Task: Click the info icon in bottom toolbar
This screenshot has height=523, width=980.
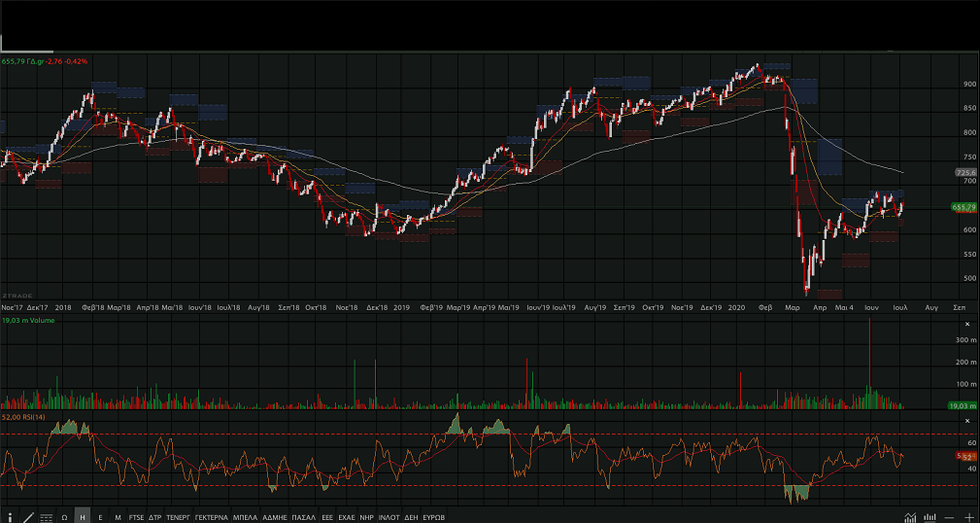Action: point(10,517)
